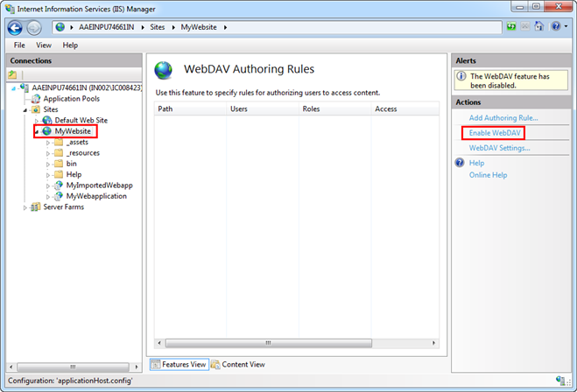Select the Application Pools node
This screenshot has height=392, width=577.
tap(70, 99)
